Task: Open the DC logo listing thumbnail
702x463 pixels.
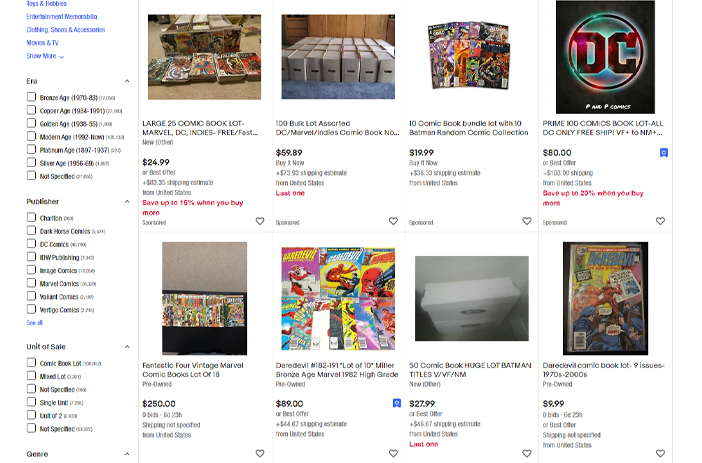Action: coord(605,57)
